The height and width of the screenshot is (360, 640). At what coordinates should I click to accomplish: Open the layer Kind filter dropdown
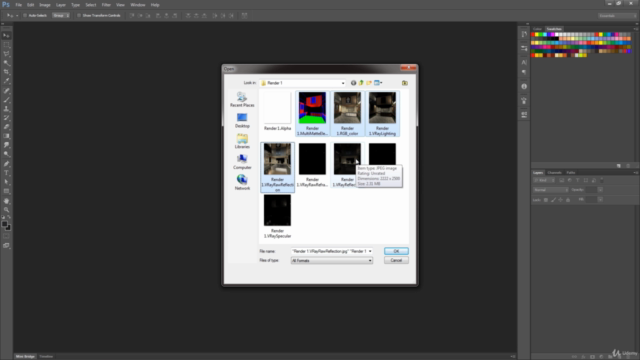tap(544, 180)
